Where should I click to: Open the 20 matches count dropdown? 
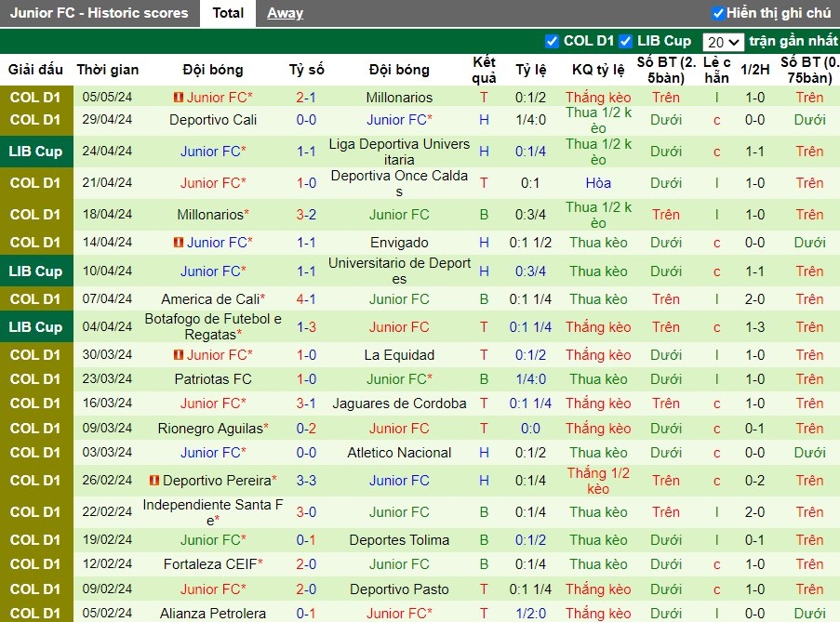pyautogui.click(x=723, y=42)
